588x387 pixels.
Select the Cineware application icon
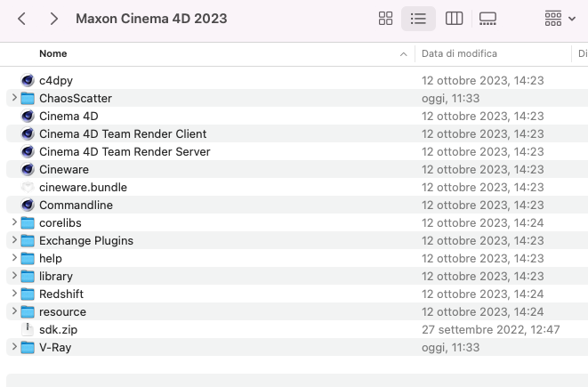(x=28, y=169)
